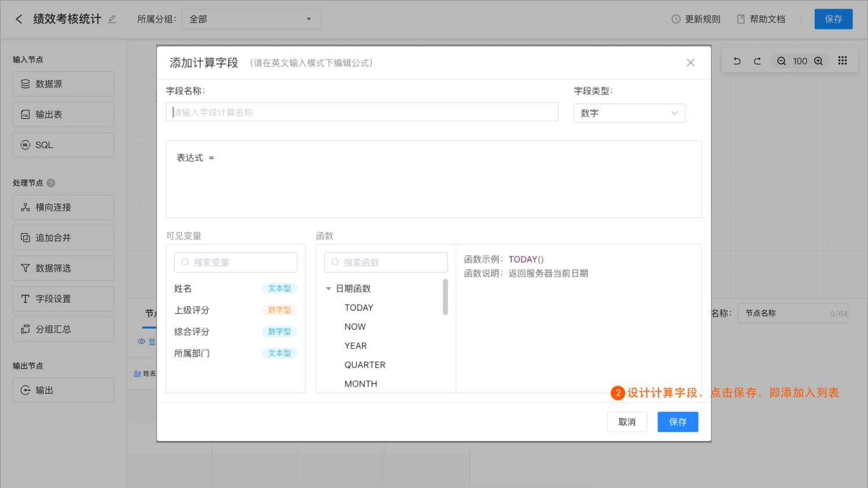Select the QUARTER function
868x488 pixels.
click(365, 365)
